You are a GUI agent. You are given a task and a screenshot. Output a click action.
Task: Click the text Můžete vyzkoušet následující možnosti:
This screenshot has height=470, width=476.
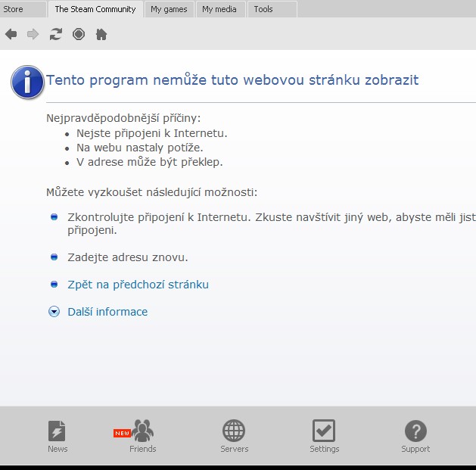click(x=152, y=192)
